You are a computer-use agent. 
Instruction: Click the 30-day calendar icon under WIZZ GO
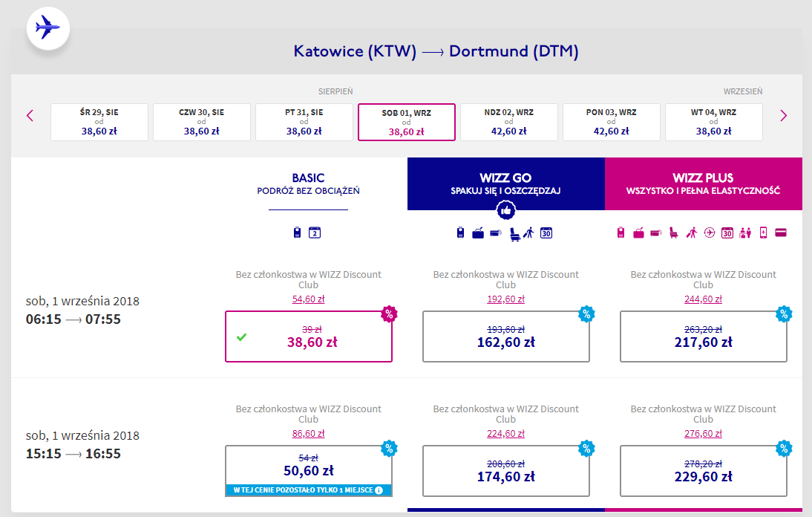tap(547, 233)
